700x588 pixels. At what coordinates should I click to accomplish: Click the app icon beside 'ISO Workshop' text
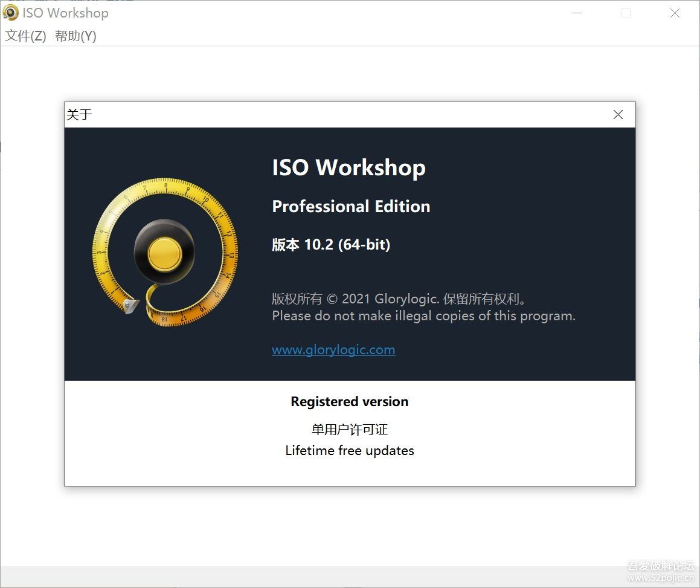(x=10, y=12)
